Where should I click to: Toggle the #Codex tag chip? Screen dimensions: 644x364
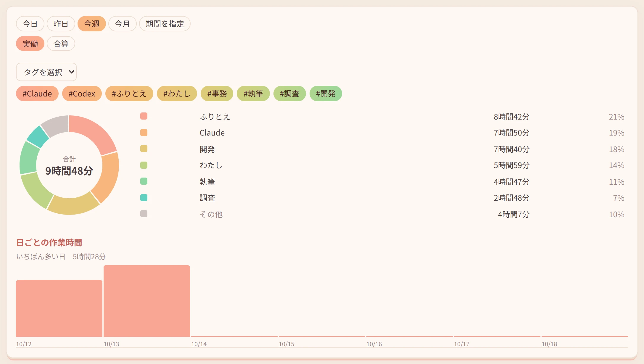click(82, 94)
